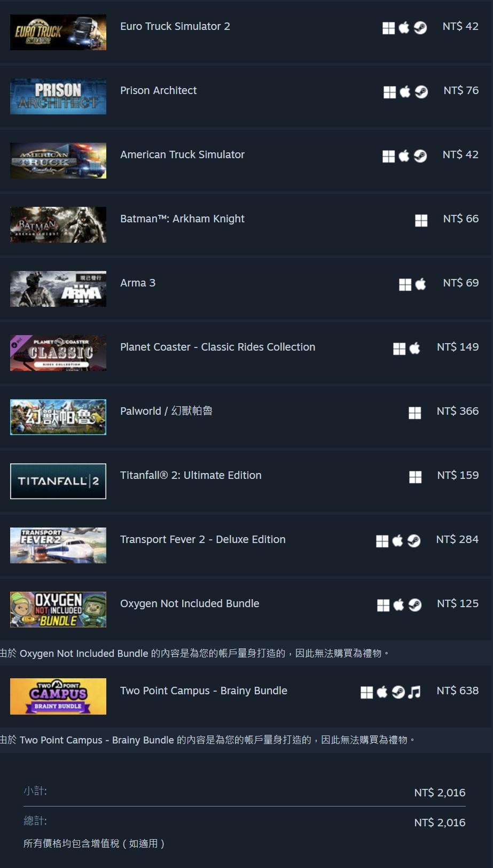Click the macOS icon for American Truck Simulator
The height and width of the screenshot is (868, 493).
tap(404, 156)
